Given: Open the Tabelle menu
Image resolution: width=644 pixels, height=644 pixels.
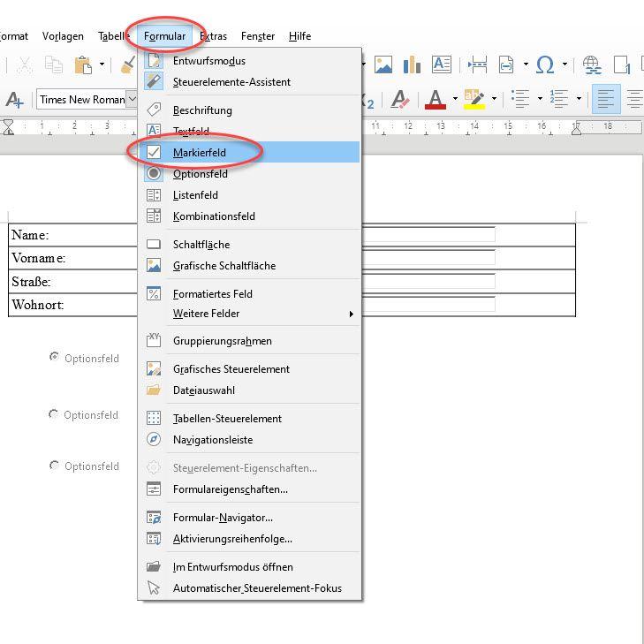Looking at the screenshot, I should [114, 36].
